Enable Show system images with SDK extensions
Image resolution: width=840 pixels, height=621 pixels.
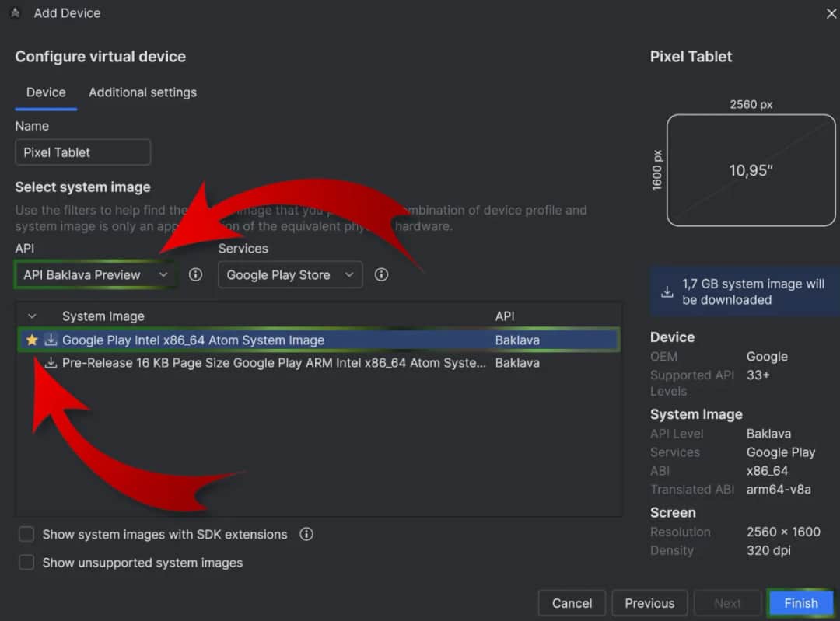(26, 535)
